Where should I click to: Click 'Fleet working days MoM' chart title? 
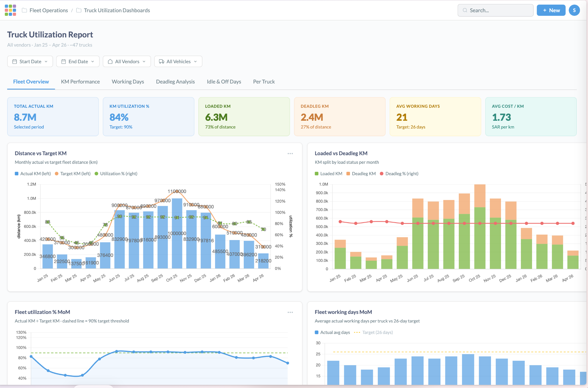[x=343, y=312]
